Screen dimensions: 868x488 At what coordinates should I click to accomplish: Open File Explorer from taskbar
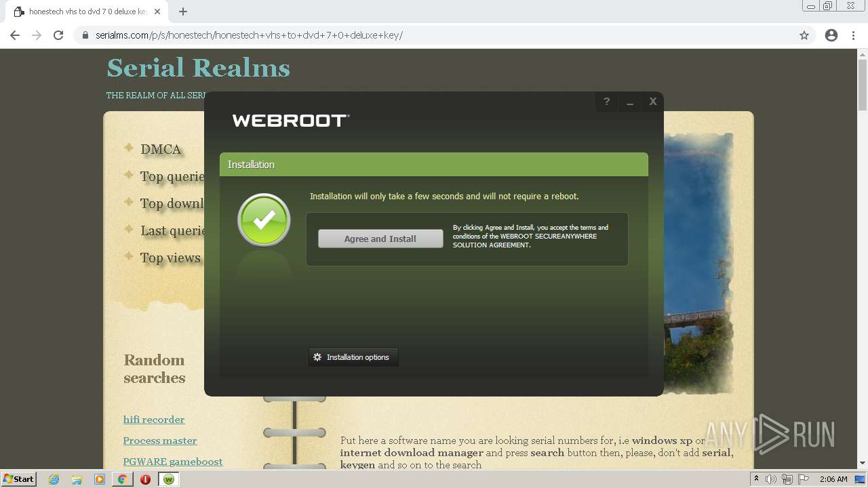point(77,479)
